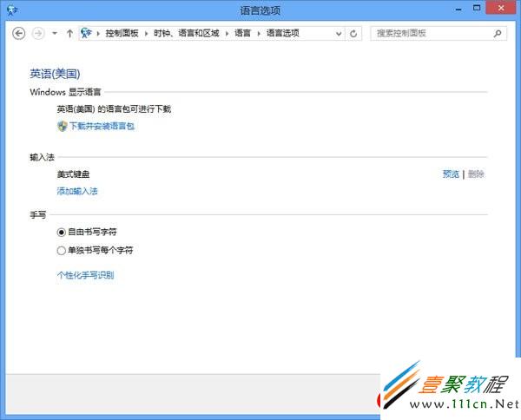Select 控制面板 breadcrumb in address bar

coord(122,33)
